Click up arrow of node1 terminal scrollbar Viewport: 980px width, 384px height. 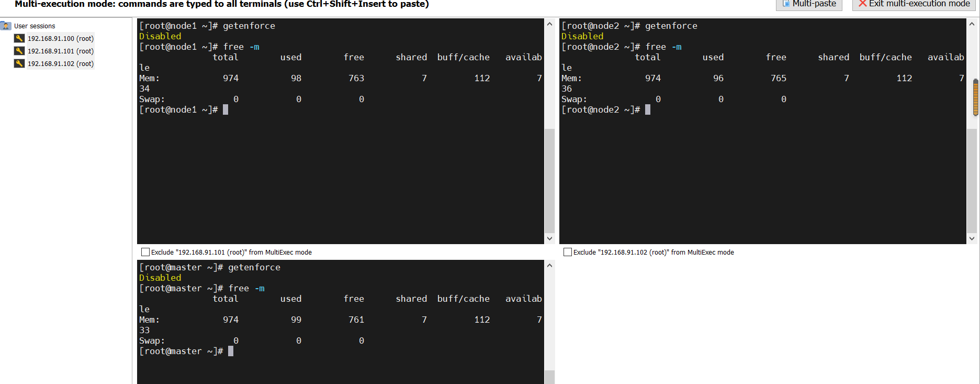(x=549, y=24)
